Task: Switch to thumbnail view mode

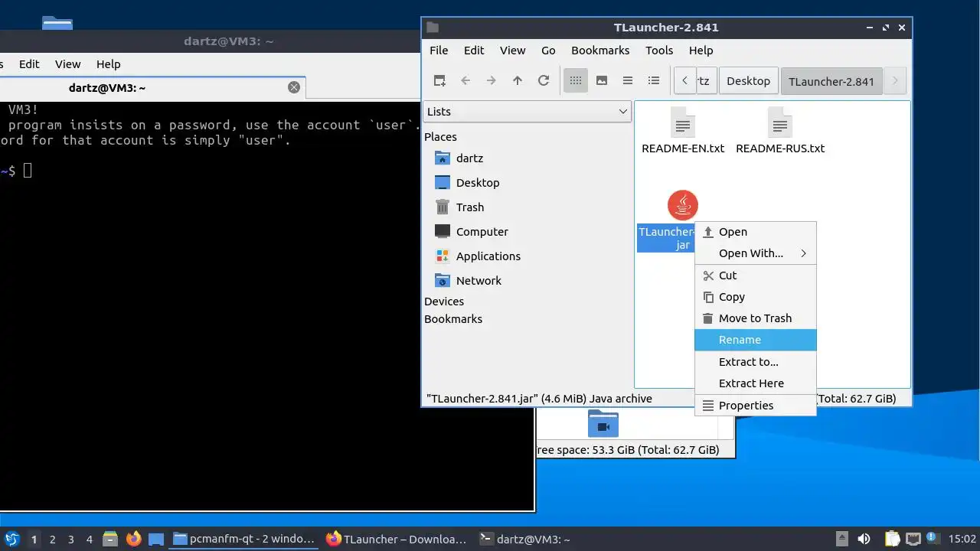Action: (602, 80)
